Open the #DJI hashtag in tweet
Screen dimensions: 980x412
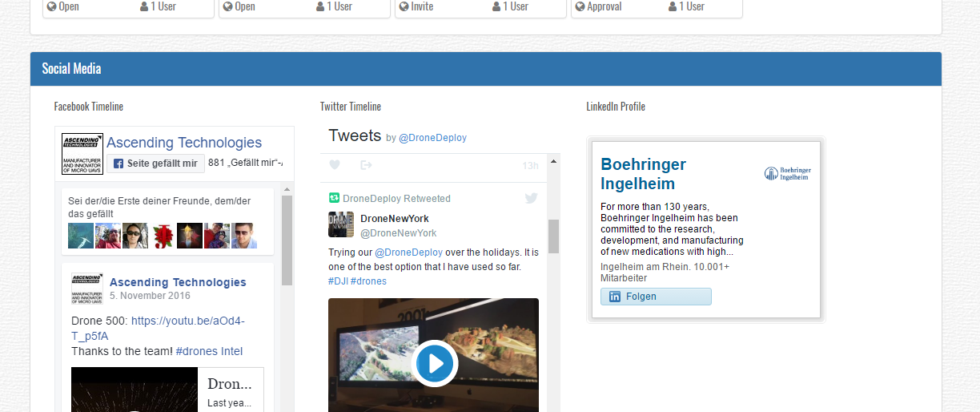tap(338, 281)
